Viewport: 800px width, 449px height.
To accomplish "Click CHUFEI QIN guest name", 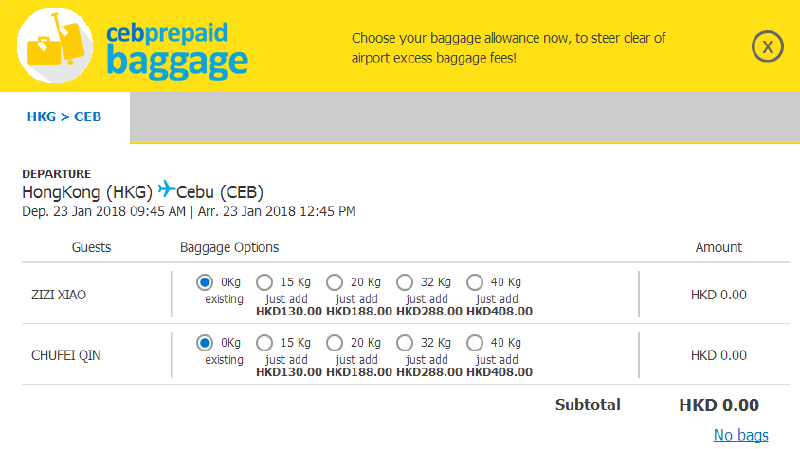I will coord(66,356).
